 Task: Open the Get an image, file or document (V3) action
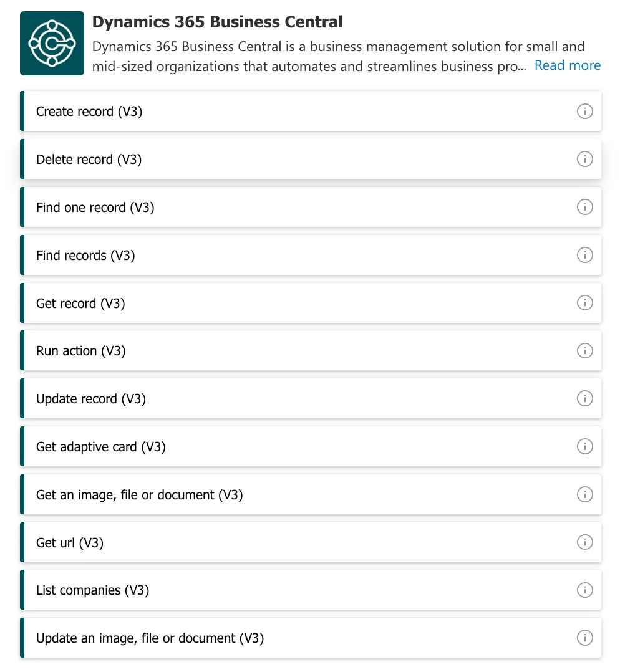pos(249,494)
